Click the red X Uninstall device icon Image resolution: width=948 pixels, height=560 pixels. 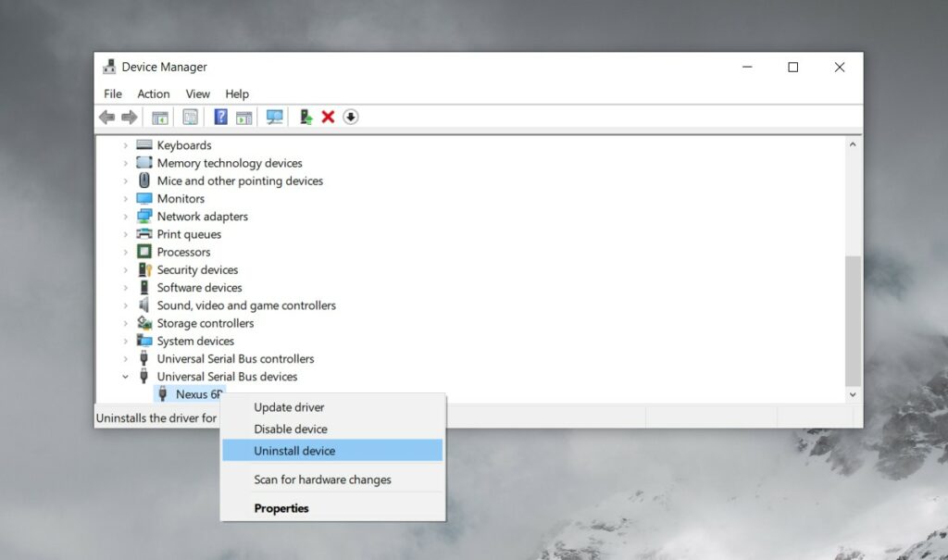click(x=328, y=117)
